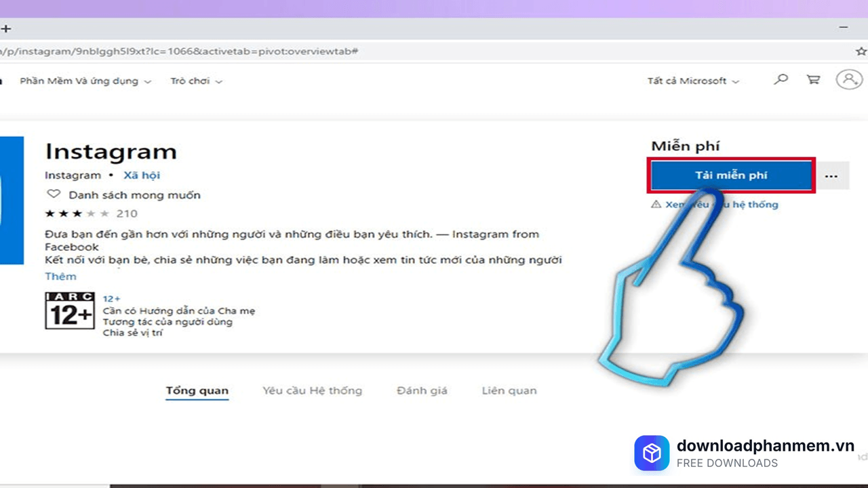Image resolution: width=868 pixels, height=488 pixels.
Task: Switch to the Đánh giá tab
Action: [421, 390]
